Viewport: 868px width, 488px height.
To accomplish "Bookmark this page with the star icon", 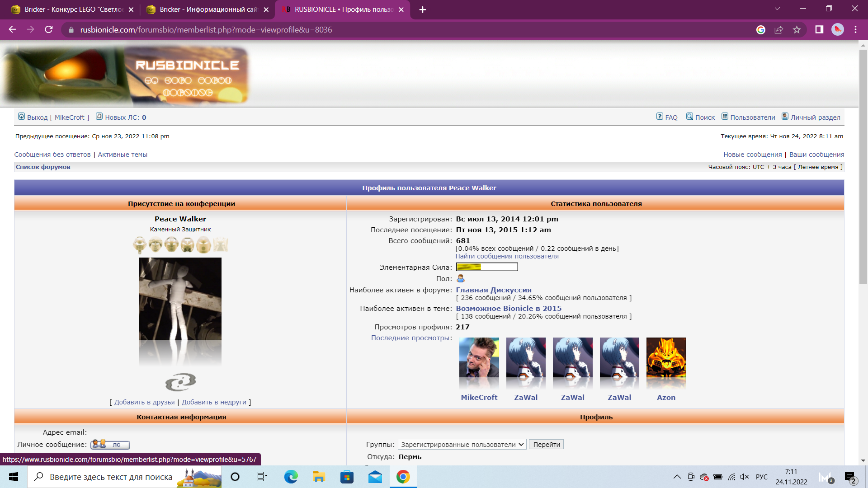I will tap(797, 29).
